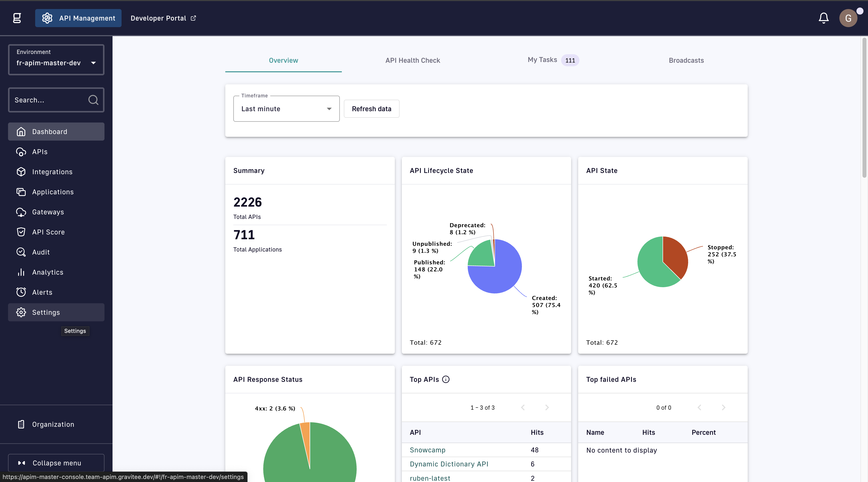Click the Collapse menu button
868x482 pixels.
(56, 463)
